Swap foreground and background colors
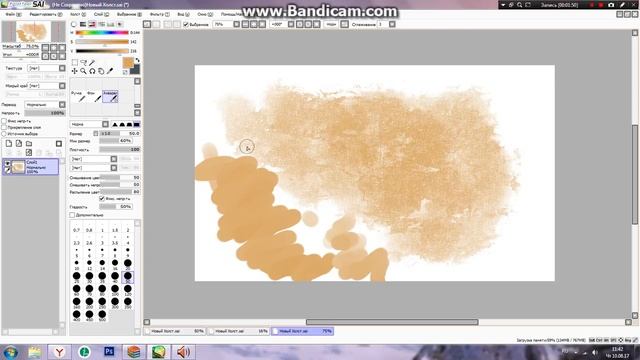 coord(138,60)
